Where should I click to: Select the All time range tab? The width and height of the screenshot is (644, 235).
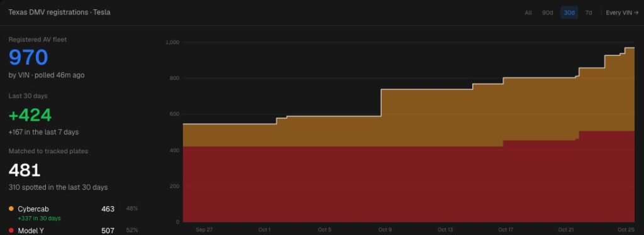[x=528, y=13]
